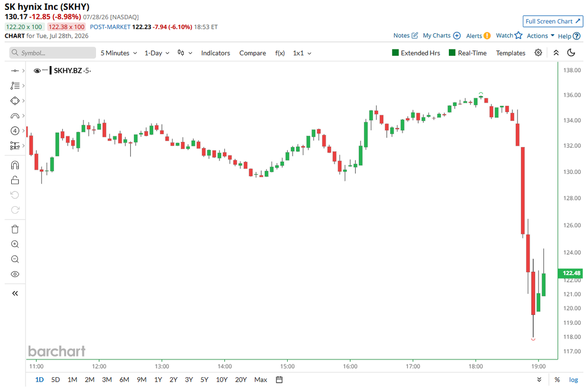Screen dimensions: 588x388
Task: Click the Alerts warning icon
Action: 487,36
